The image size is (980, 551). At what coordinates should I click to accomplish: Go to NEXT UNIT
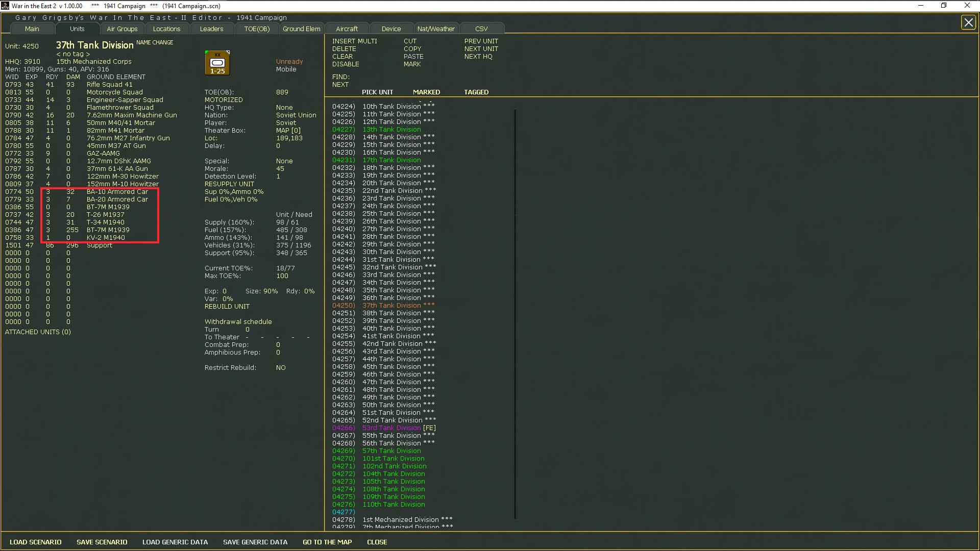pyautogui.click(x=481, y=49)
